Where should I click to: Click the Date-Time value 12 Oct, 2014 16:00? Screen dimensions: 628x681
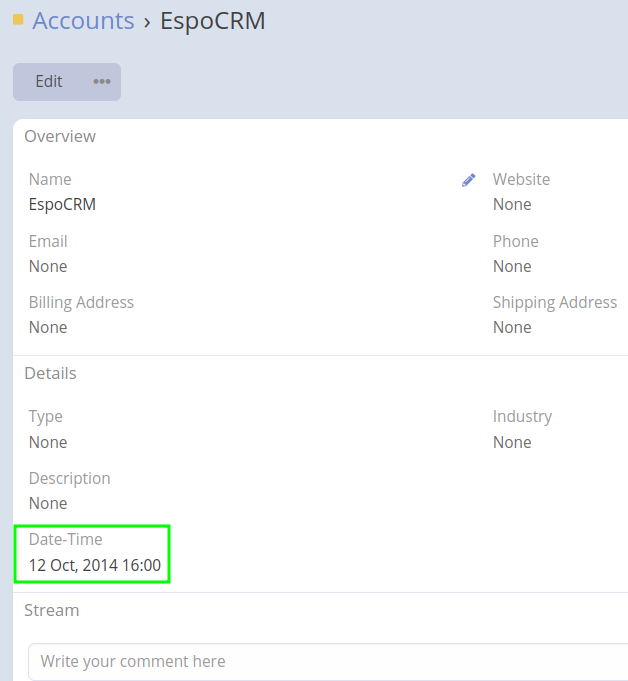94,565
